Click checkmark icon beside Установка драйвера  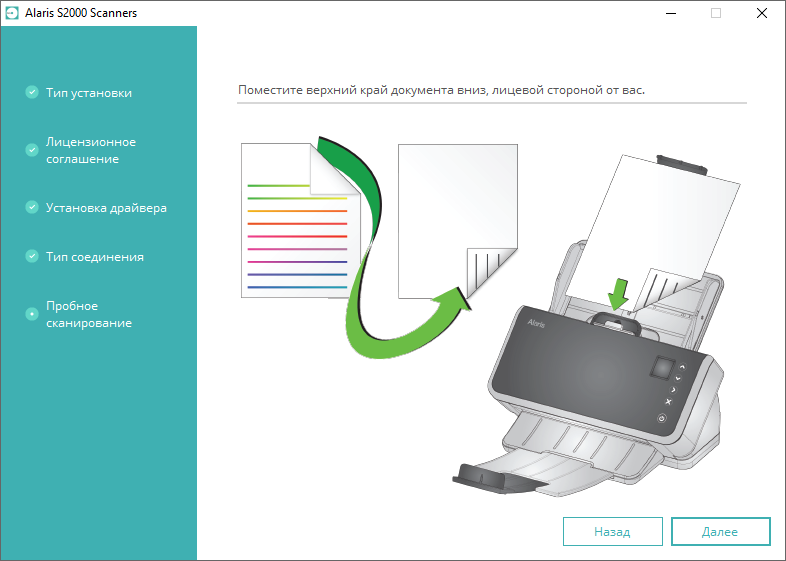click(x=32, y=207)
